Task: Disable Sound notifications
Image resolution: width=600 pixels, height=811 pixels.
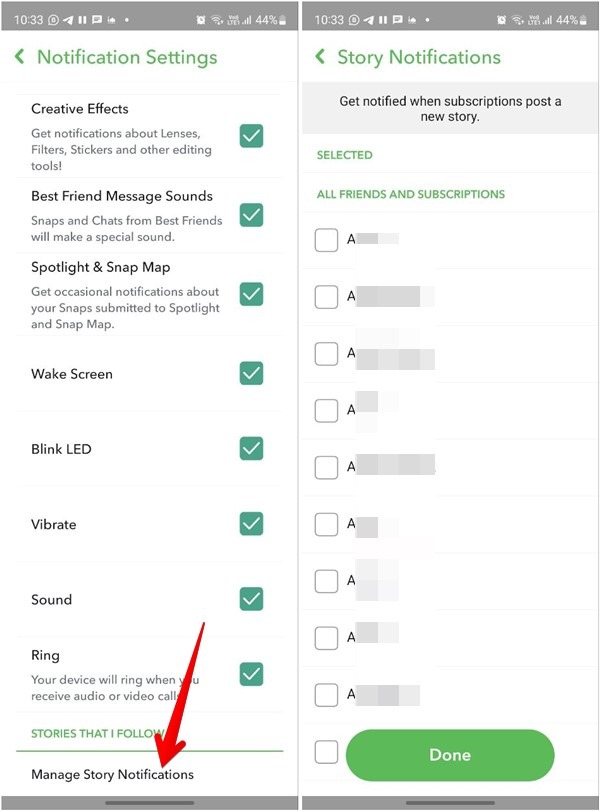Action: tap(251, 600)
